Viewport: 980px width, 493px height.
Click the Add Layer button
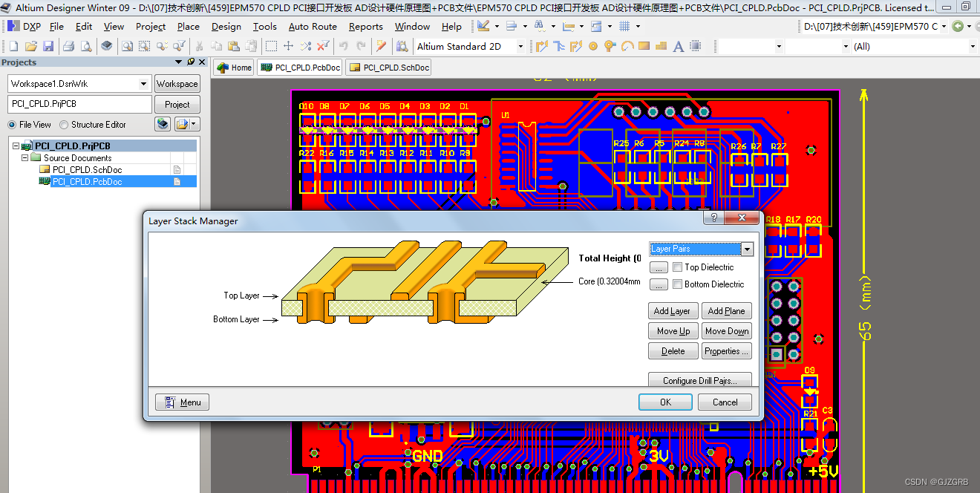click(x=673, y=311)
